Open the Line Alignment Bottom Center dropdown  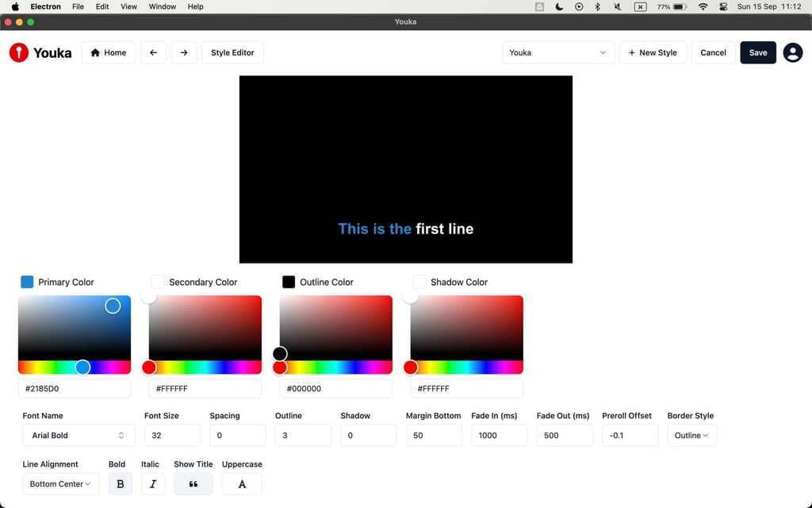click(x=60, y=483)
